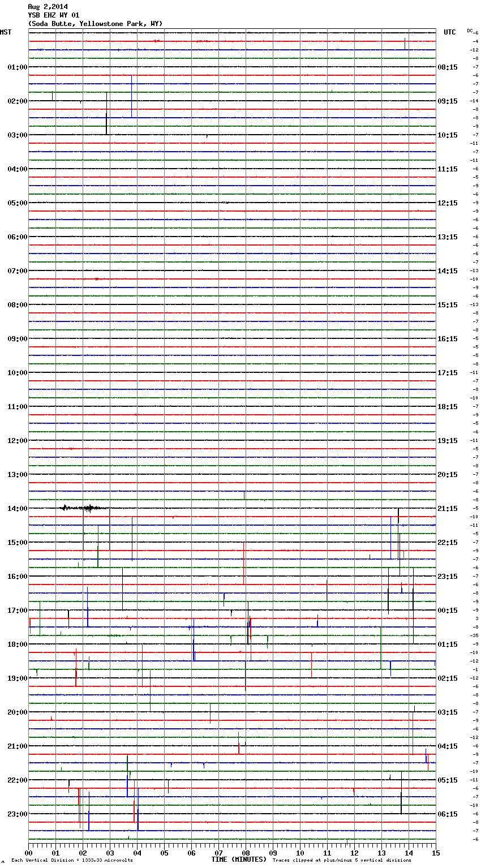481x868 pixels.
Task: Click the '08:15' UTC row label
Action: [448, 67]
